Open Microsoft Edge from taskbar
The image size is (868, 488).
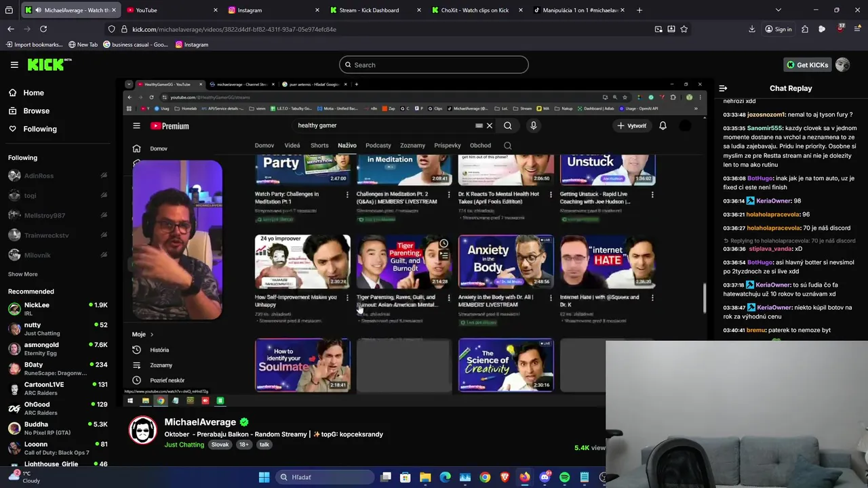445,477
